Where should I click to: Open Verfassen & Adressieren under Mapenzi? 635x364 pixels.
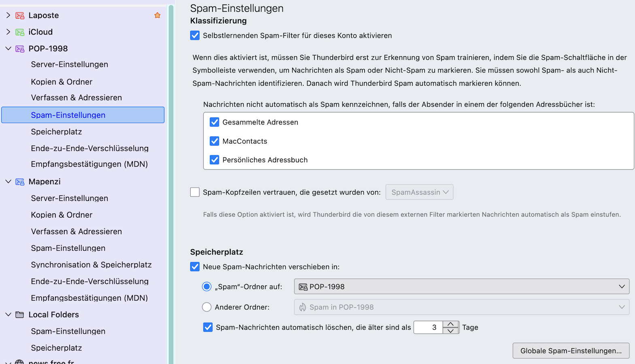coord(76,231)
